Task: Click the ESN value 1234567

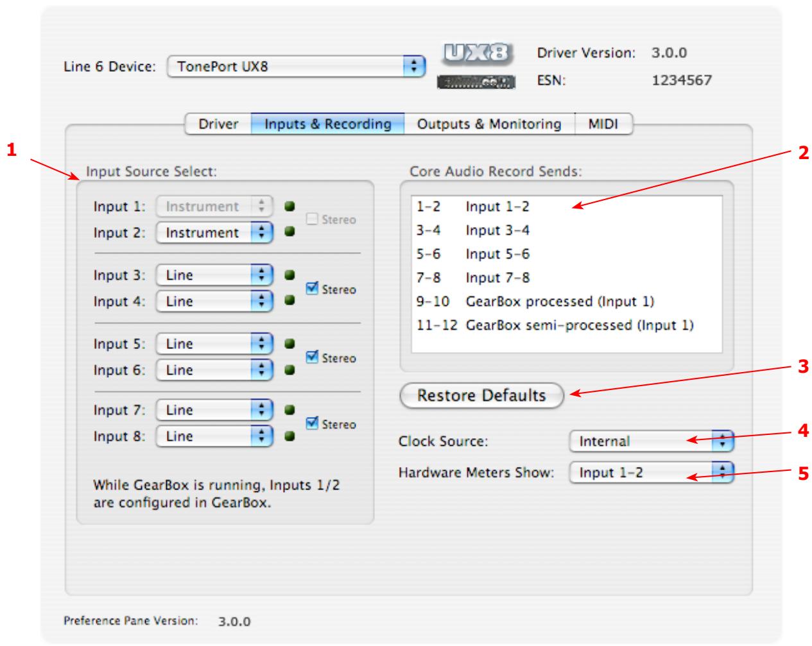Action: [682, 81]
